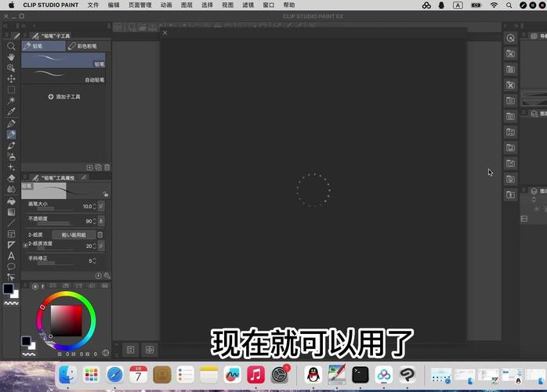
Task: Select the Balloon speech bubble tool
Action: point(11,267)
